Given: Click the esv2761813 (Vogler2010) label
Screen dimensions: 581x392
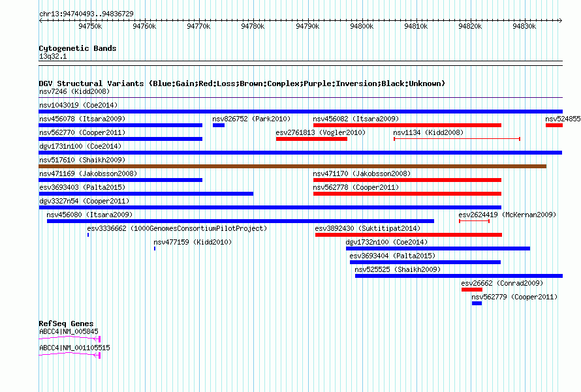Looking at the screenshot, I should [x=321, y=132].
